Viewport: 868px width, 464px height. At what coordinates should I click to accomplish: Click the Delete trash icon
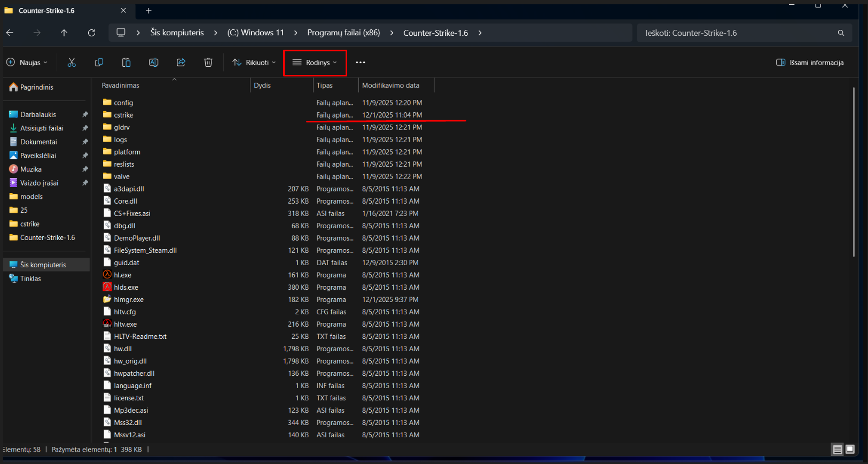pos(208,63)
